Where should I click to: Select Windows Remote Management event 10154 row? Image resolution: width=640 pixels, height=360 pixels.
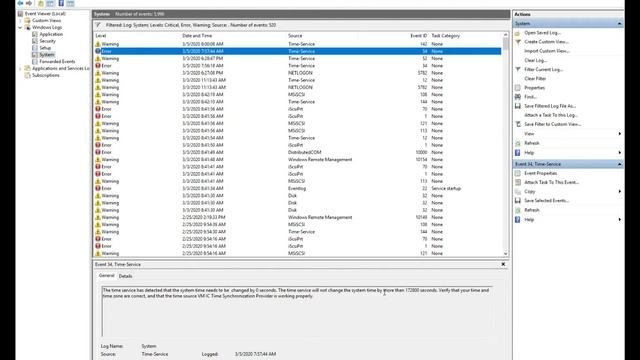point(298,160)
